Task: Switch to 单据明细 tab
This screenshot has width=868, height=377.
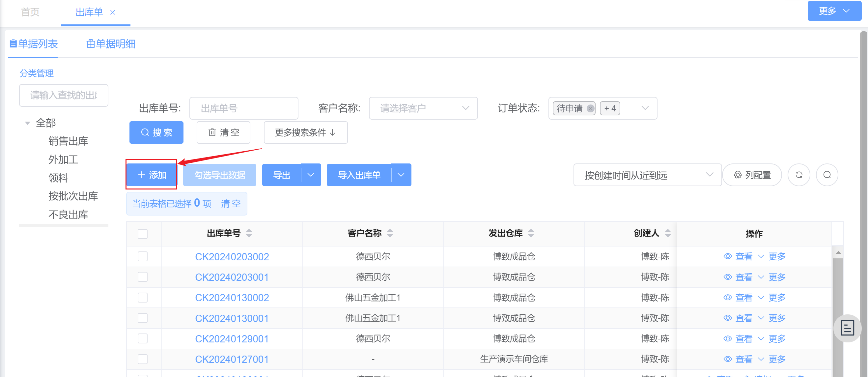Action: pos(111,44)
